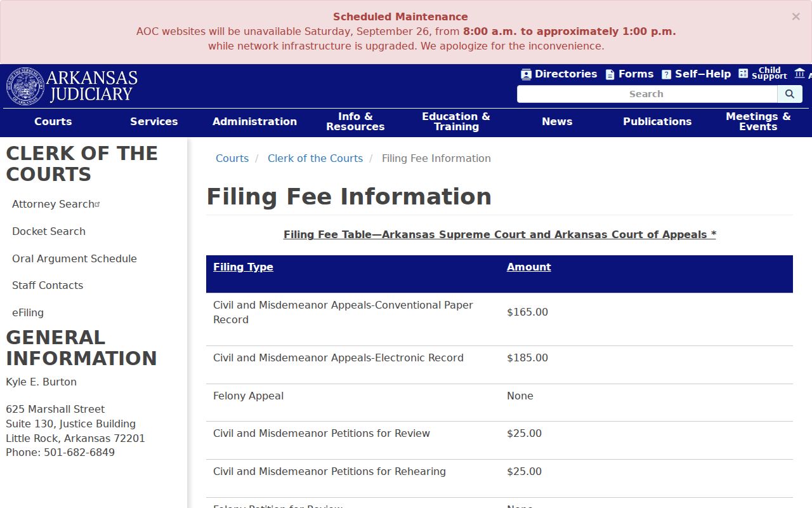Image resolution: width=812 pixels, height=508 pixels.
Task: Click the Filing Type column header
Action: point(243,267)
